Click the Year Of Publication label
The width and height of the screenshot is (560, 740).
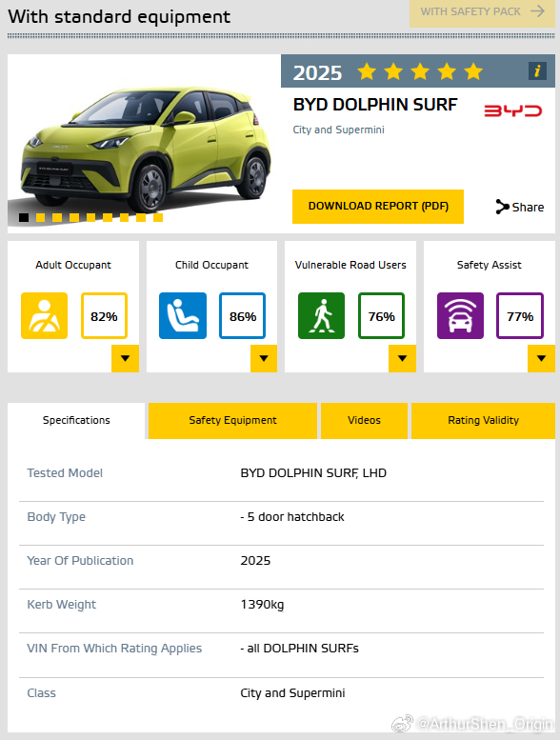pos(80,561)
